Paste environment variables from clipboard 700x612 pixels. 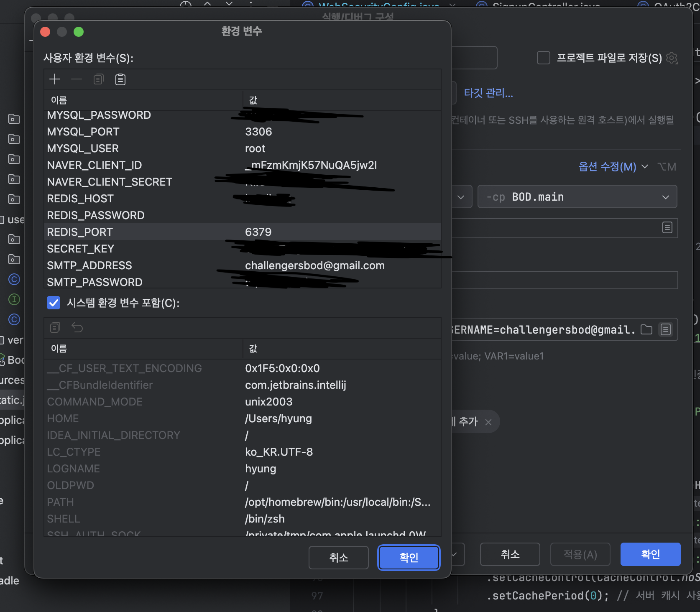120,79
